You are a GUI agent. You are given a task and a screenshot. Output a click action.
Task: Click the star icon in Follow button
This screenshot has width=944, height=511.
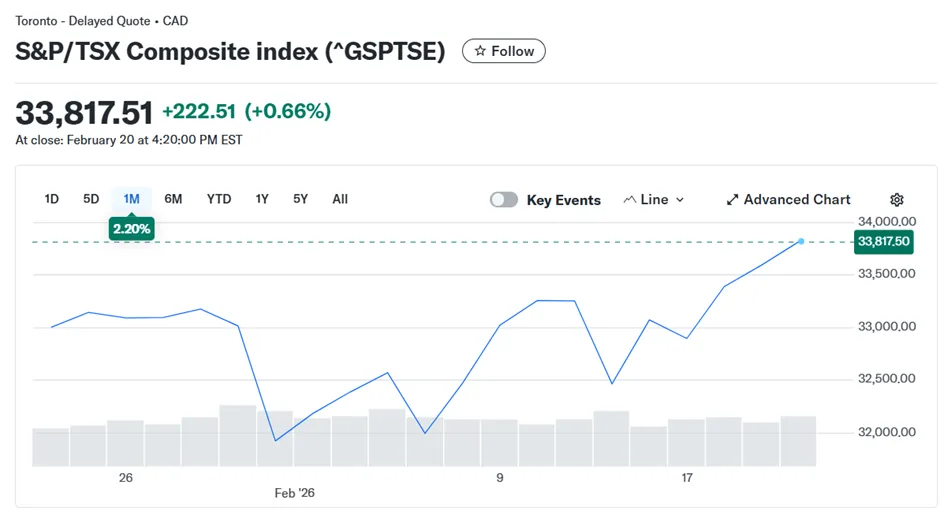480,51
